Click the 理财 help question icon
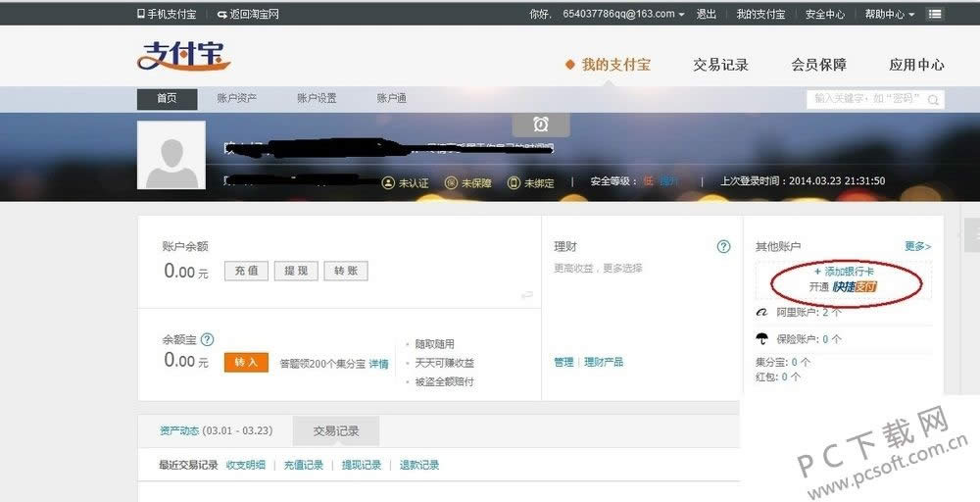980x502 pixels. click(723, 246)
